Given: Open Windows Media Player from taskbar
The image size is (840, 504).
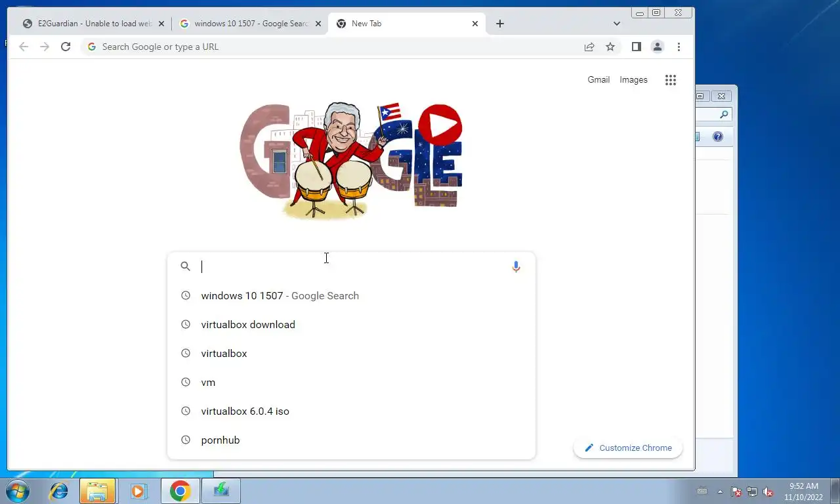Looking at the screenshot, I should click(138, 491).
